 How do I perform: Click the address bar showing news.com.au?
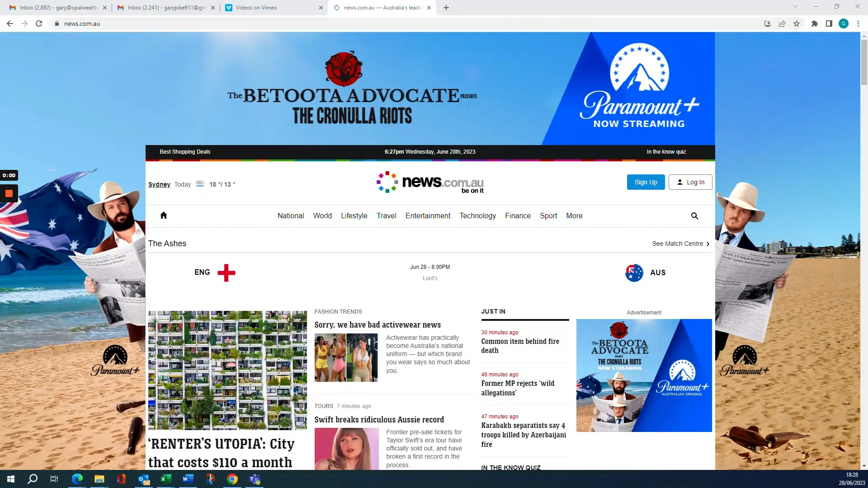tap(82, 23)
